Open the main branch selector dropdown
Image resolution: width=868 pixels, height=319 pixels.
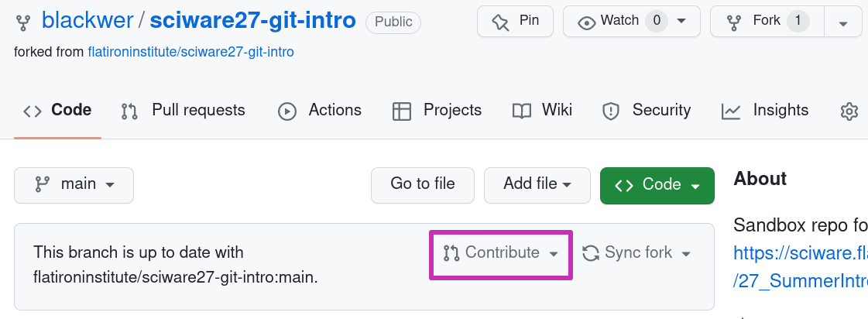pyautogui.click(x=74, y=185)
